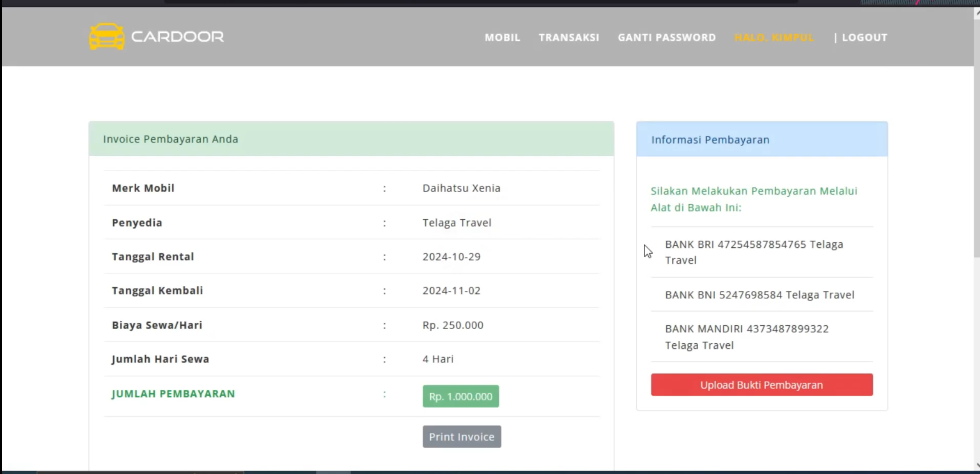Screen dimensions: 980x474
Task: Select the BANK BNI 5247698584 entry
Action: tap(762, 294)
